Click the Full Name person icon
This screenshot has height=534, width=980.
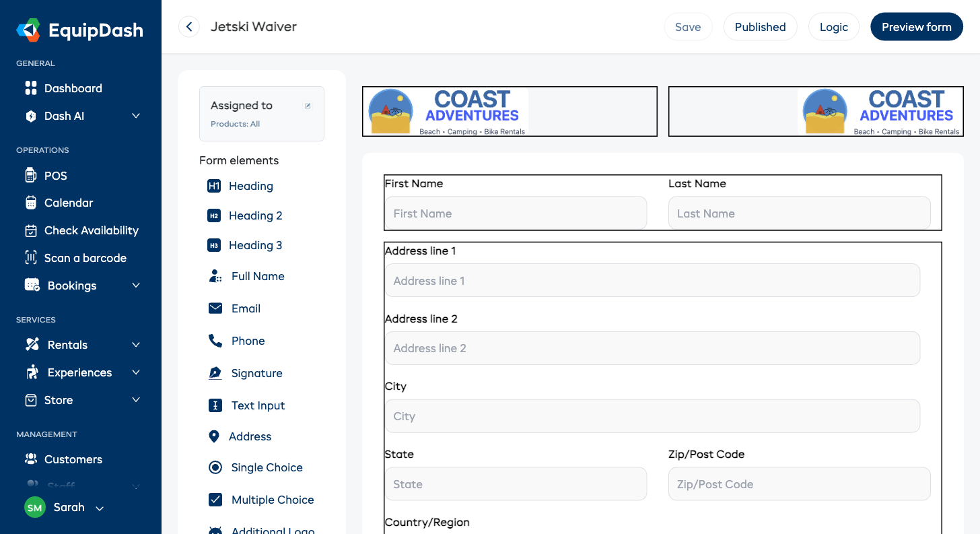click(215, 276)
